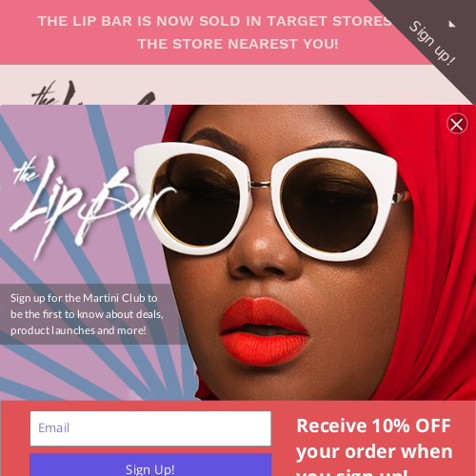Click the right sunglasses lens
Image resolution: width=476 pixels, height=476 pixels.
(x=329, y=206)
